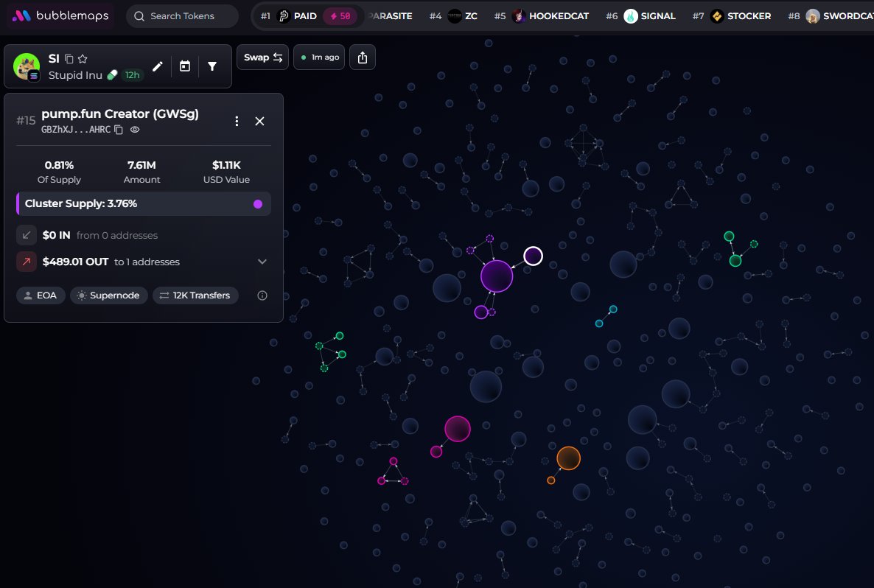874x588 pixels.
Task: Toggle the eye visibility for this wallet
Action: [135, 129]
